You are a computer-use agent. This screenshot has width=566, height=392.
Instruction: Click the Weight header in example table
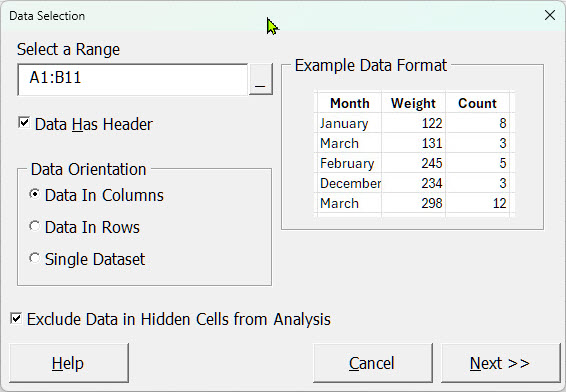413,103
